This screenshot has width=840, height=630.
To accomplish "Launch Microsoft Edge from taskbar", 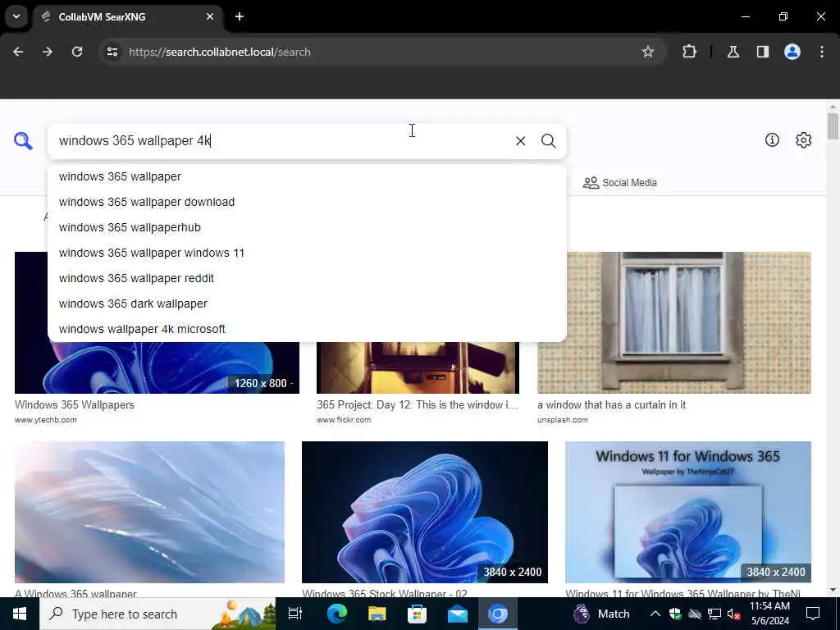I will coord(336,614).
